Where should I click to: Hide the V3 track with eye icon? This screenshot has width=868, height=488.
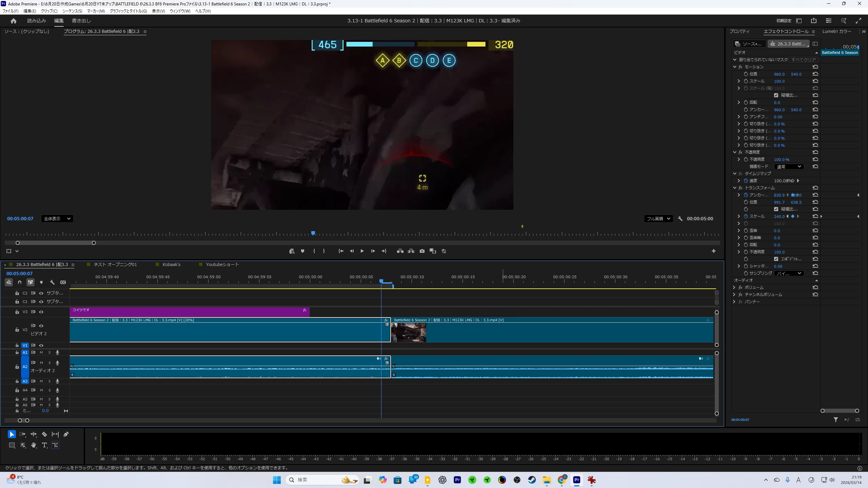point(41,312)
